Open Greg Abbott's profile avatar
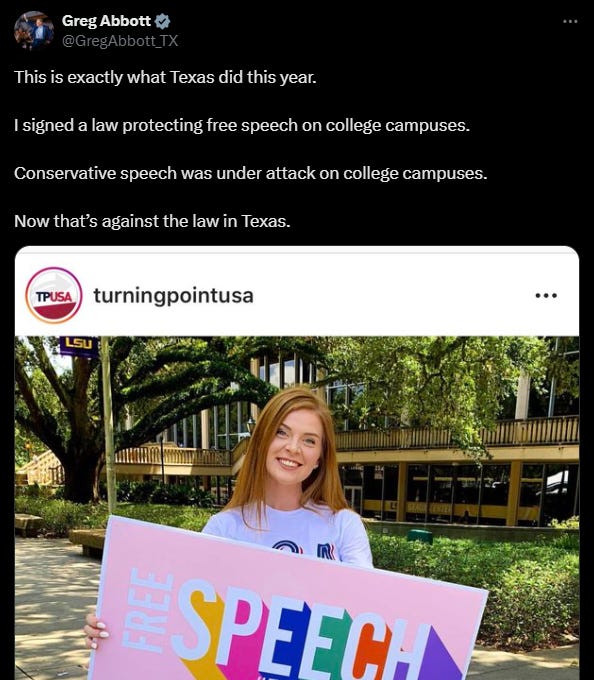Screen dimensions: 594x680 coord(34,30)
